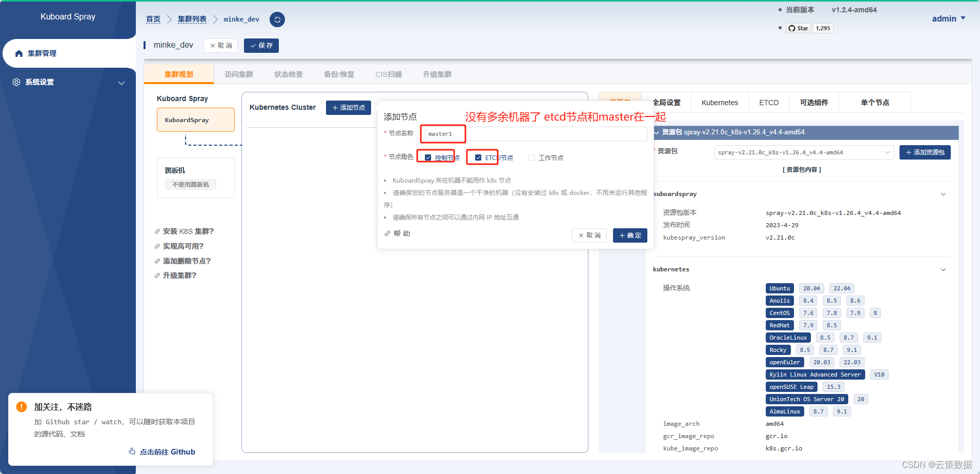Click the Kuboard Spray logo title

click(68, 16)
